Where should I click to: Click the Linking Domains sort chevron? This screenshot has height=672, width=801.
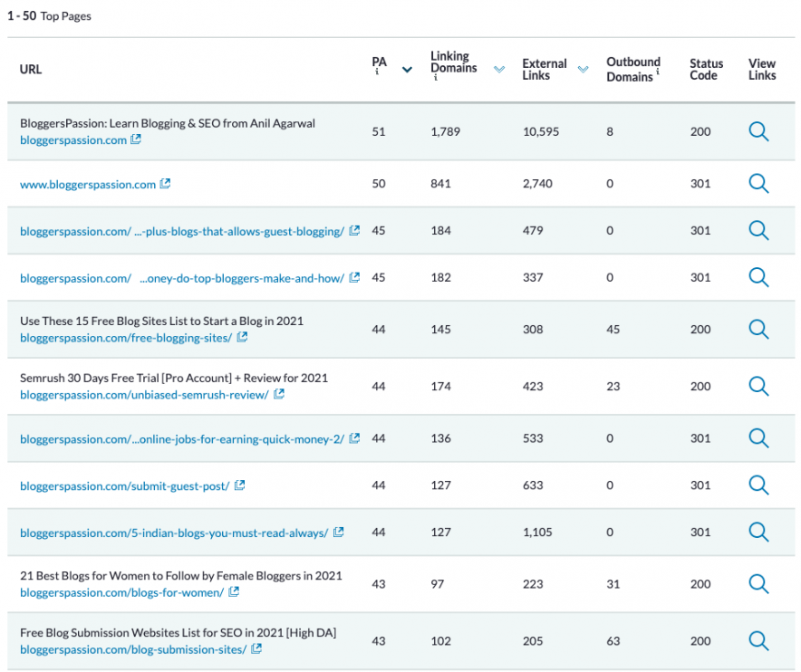[499, 69]
